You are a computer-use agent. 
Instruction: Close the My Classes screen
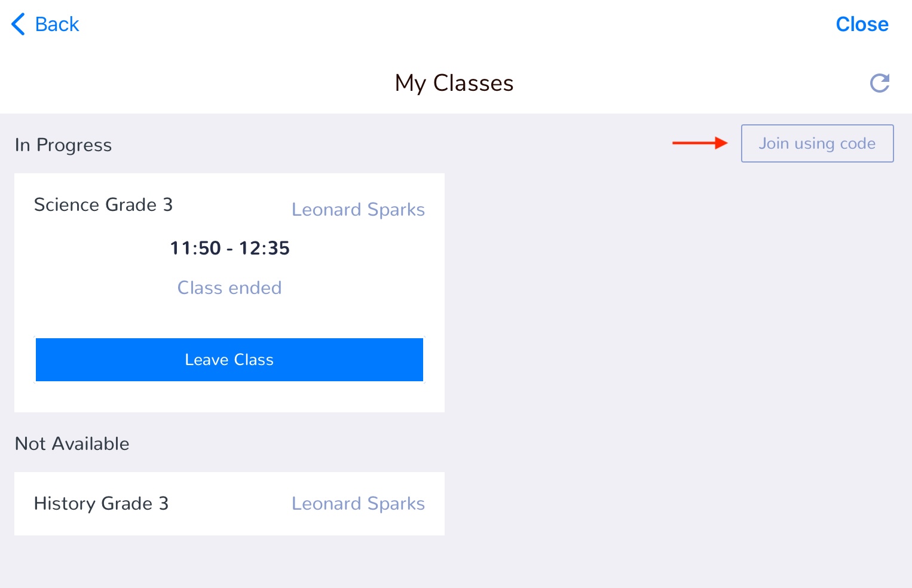pyautogui.click(x=862, y=24)
